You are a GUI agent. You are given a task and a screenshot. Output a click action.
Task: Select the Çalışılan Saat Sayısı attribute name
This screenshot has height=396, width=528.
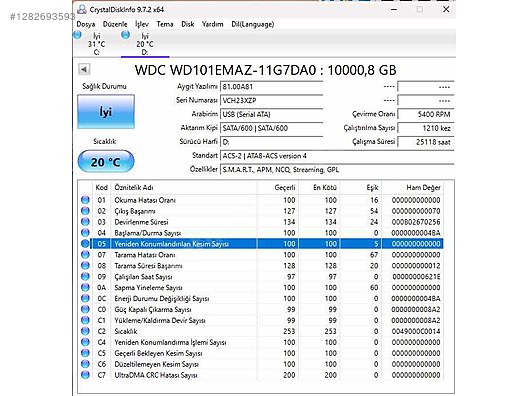coord(143,277)
